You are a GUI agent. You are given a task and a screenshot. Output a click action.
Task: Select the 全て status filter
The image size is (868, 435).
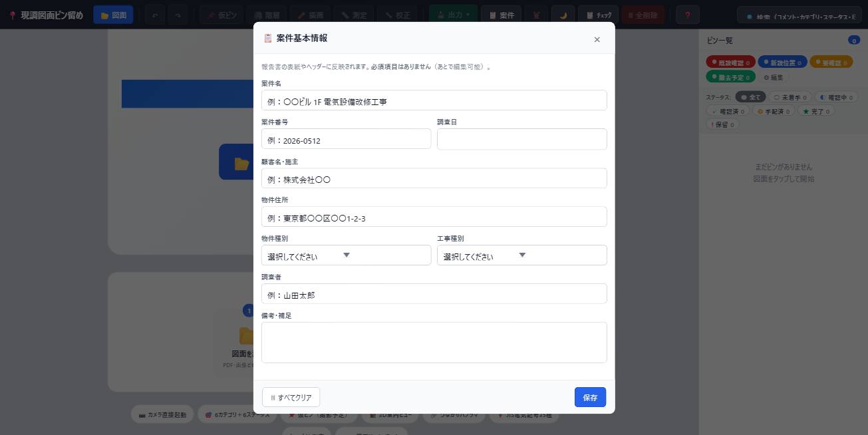tap(750, 97)
